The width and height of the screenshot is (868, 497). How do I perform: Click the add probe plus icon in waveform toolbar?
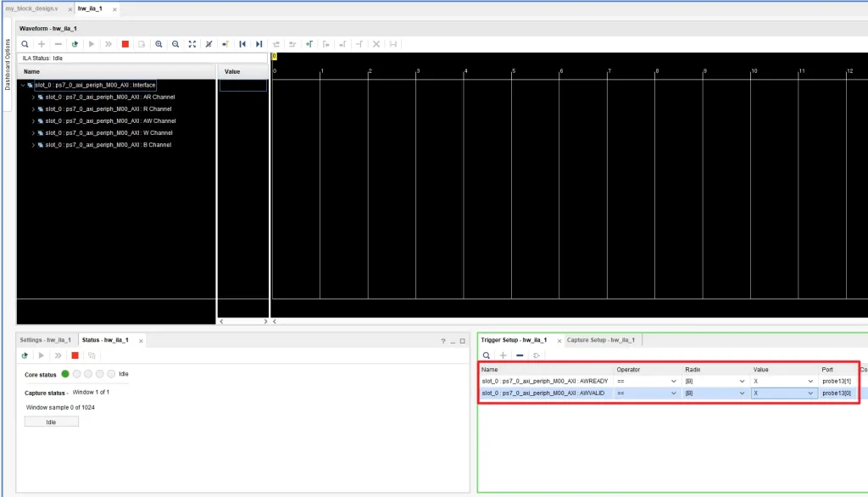click(x=42, y=44)
